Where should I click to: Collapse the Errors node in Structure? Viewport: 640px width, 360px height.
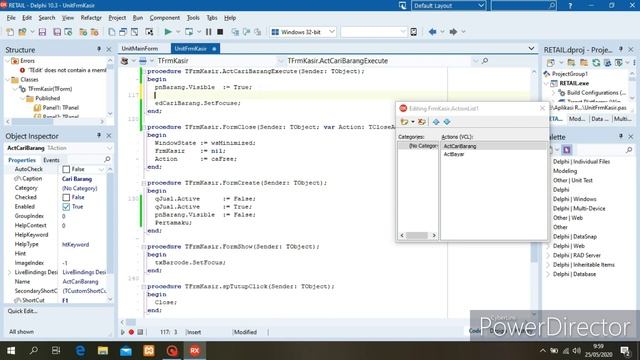click(x=7, y=61)
